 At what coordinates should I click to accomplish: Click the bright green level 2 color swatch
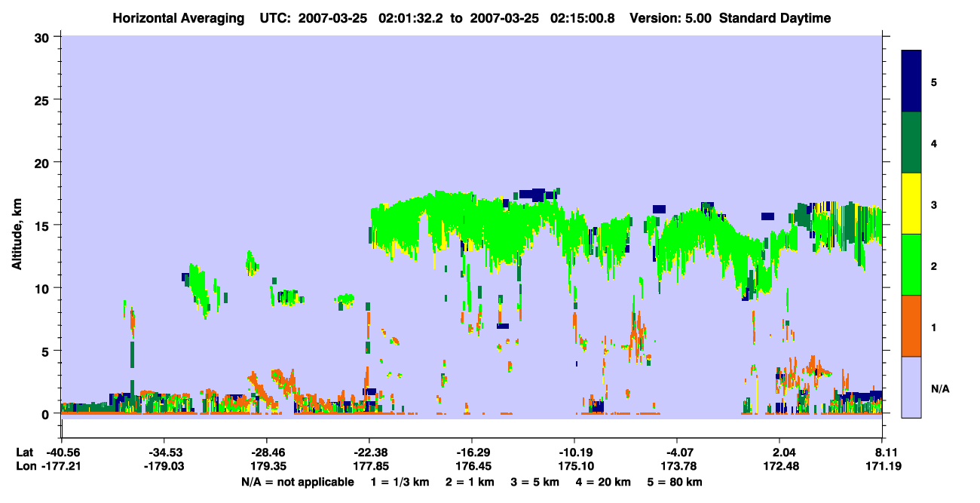[911, 265]
